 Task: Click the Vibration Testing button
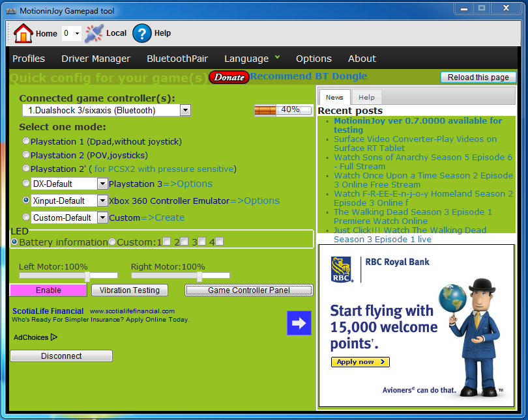pyautogui.click(x=130, y=290)
